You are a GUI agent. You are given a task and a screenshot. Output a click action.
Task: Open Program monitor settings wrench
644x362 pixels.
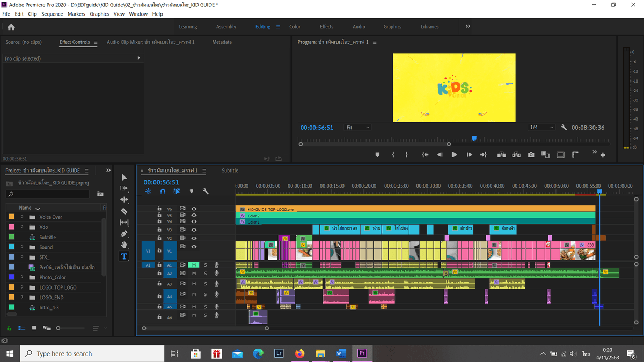pos(563,128)
